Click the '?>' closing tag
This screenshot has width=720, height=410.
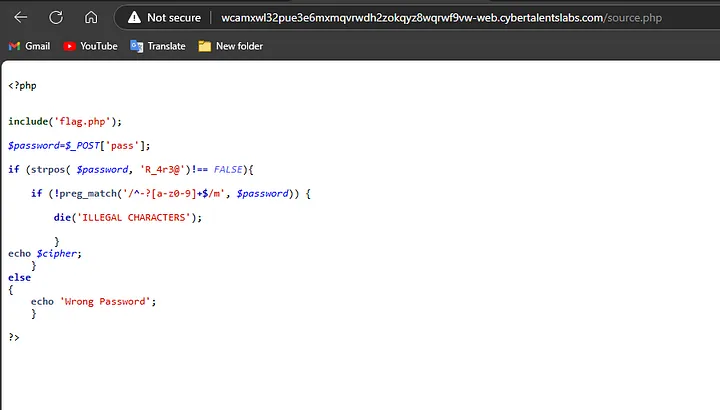(14, 337)
